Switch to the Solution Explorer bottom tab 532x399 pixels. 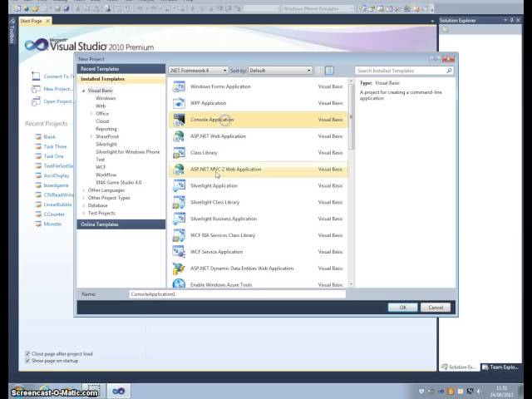click(x=459, y=367)
